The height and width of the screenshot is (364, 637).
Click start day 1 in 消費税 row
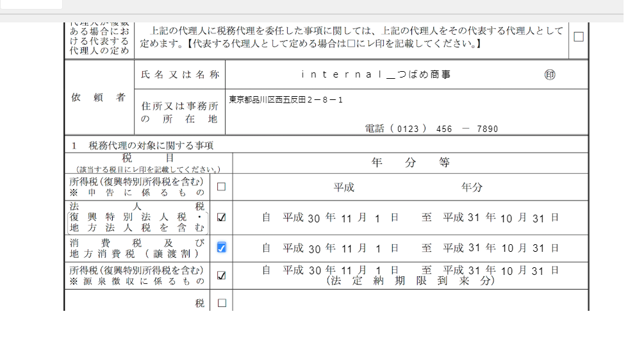378,249
